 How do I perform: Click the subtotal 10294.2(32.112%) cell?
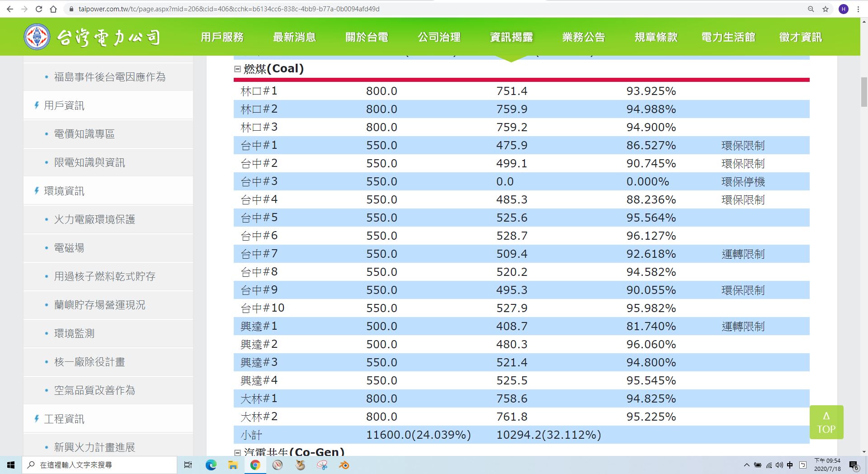tap(549, 435)
